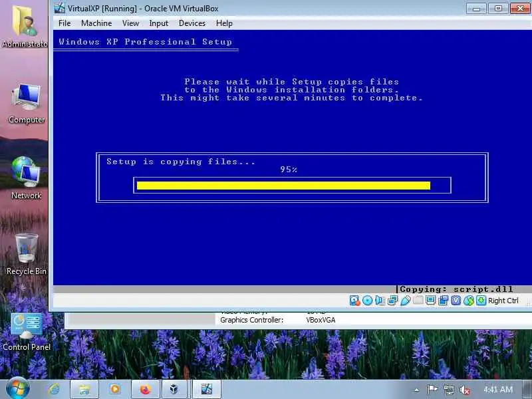The width and height of the screenshot is (532, 399).
Task: Click the optical disc status icon
Action: [368, 301]
